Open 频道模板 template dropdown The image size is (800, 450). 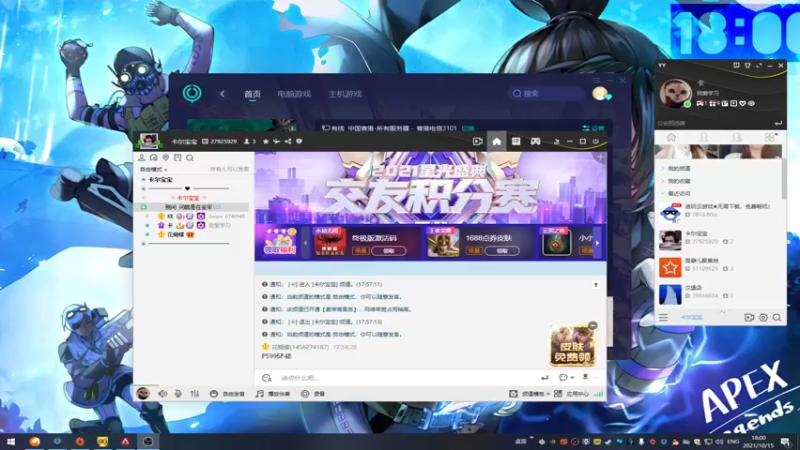[x=530, y=394]
